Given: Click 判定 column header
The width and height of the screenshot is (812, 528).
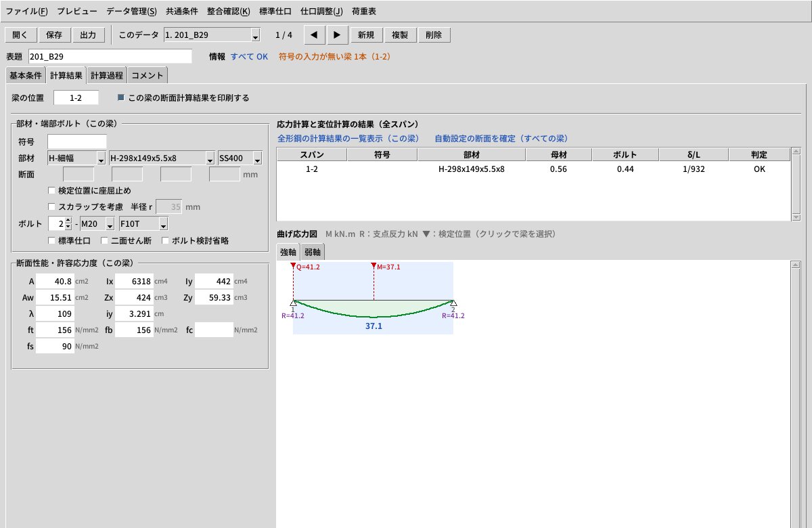Looking at the screenshot, I should coord(759,155).
